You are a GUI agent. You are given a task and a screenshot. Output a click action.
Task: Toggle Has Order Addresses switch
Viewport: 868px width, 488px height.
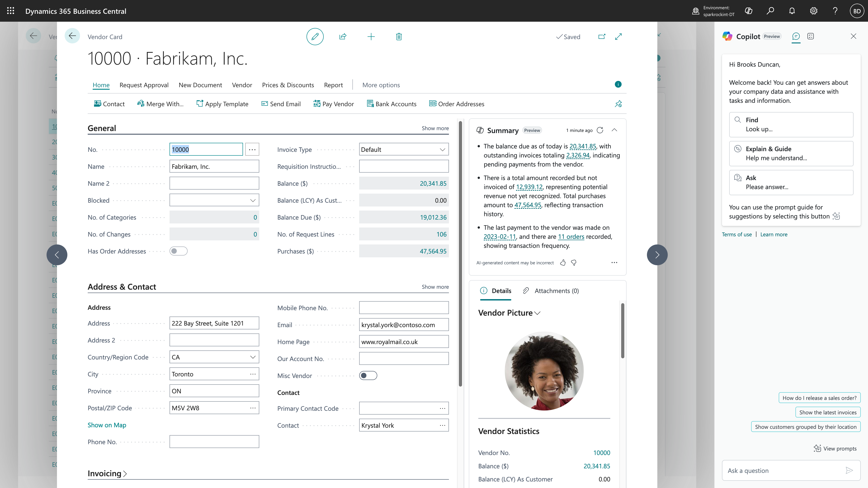coord(178,251)
